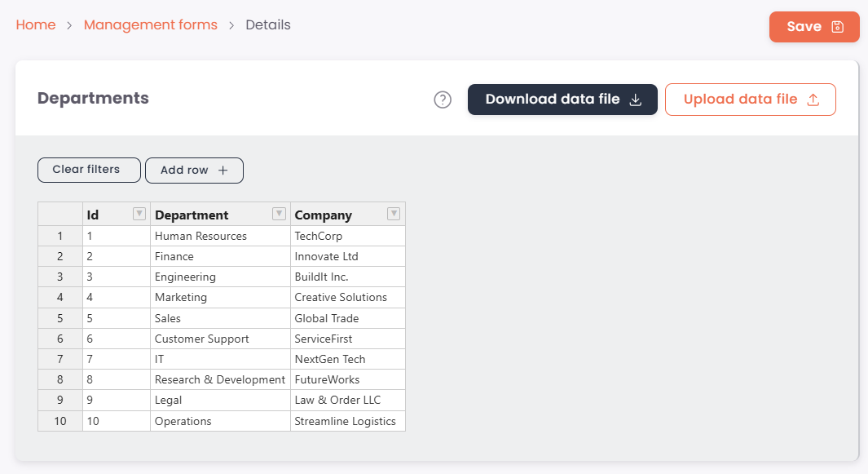Select the Id column header
Viewport: 868px width, 474px height.
click(117, 214)
